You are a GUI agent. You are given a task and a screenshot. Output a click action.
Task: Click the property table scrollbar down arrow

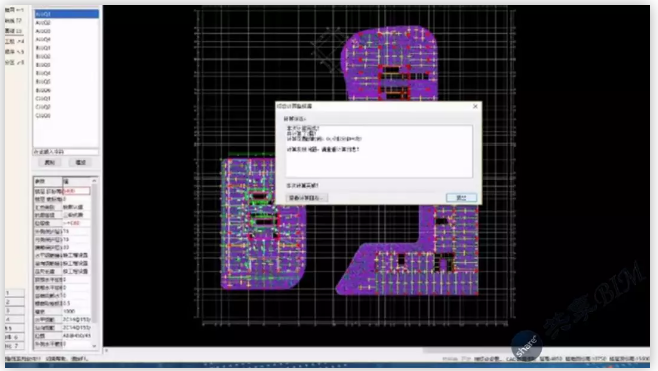click(x=94, y=346)
